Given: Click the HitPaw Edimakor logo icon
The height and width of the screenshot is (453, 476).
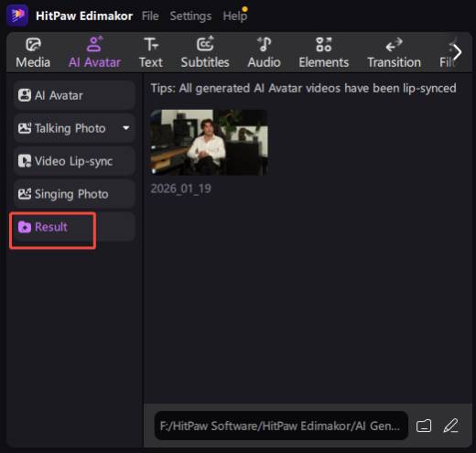Looking at the screenshot, I should point(17,16).
